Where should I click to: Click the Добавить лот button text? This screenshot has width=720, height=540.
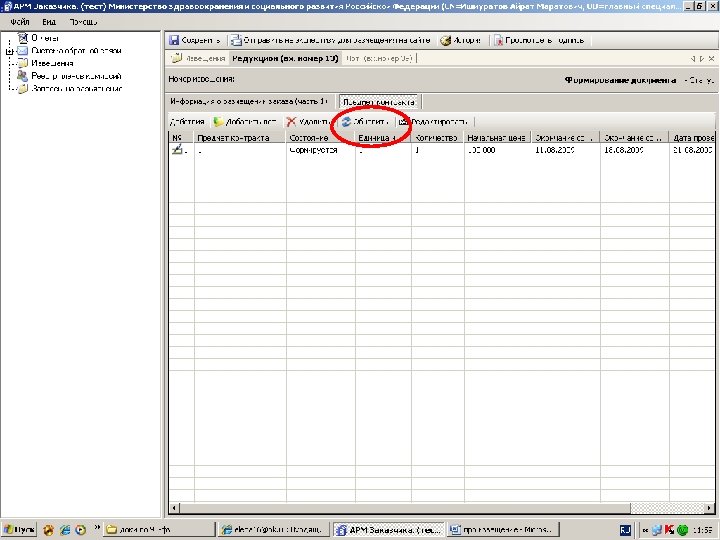click(x=251, y=122)
